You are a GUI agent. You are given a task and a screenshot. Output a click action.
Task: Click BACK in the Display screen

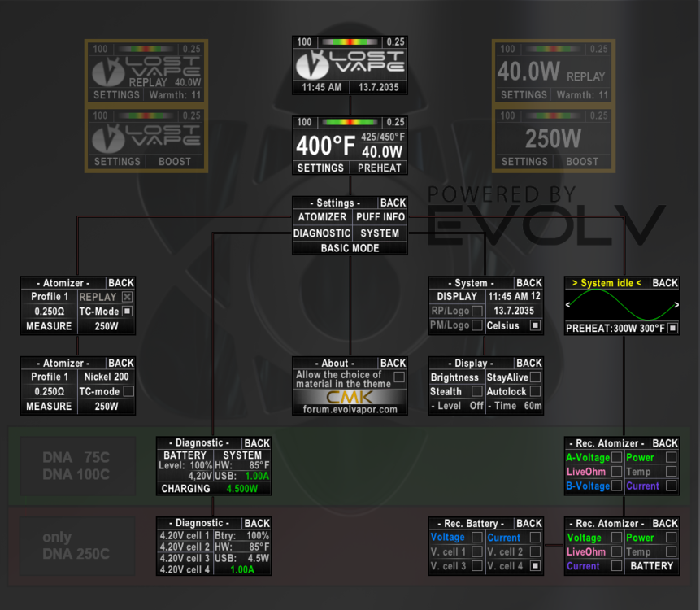[x=529, y=363]
